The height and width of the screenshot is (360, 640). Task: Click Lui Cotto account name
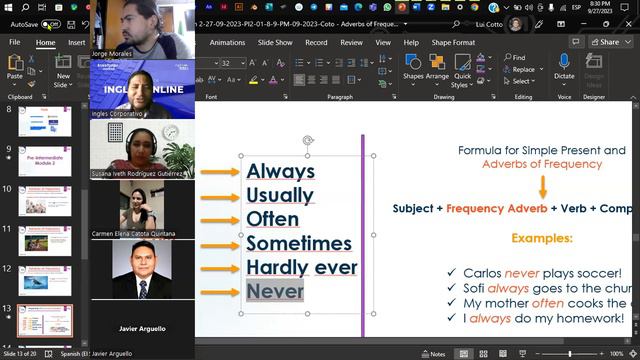(x=489, y=24)
